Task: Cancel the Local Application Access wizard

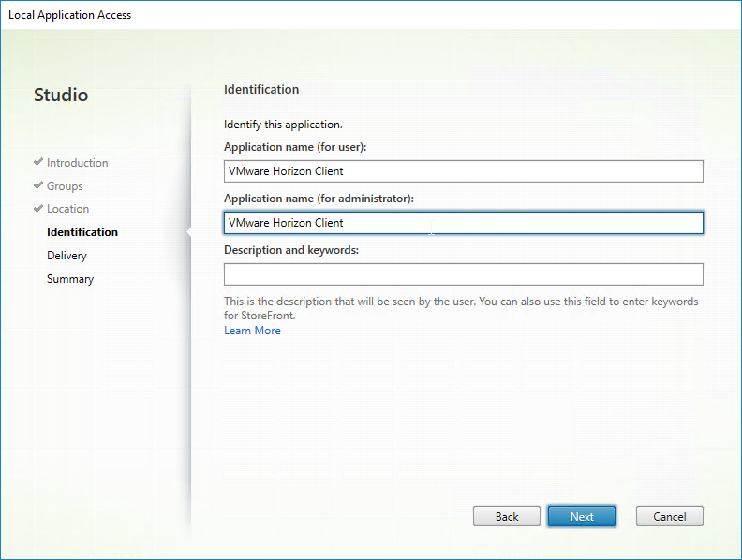Action: 669,516
